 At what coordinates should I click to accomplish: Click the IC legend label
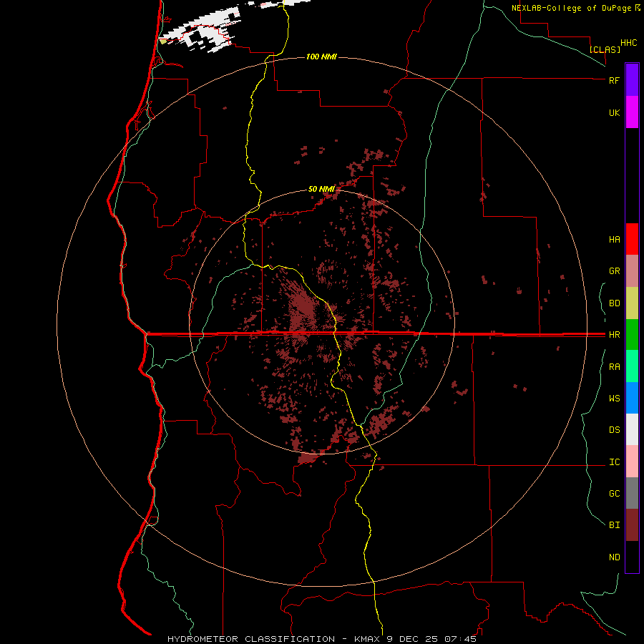point(615,462)
